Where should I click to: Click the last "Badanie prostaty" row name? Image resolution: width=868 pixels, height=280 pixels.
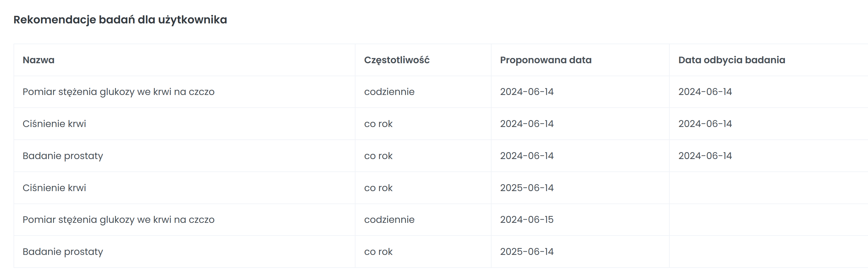pyautogui.click(x=63, y=252)
